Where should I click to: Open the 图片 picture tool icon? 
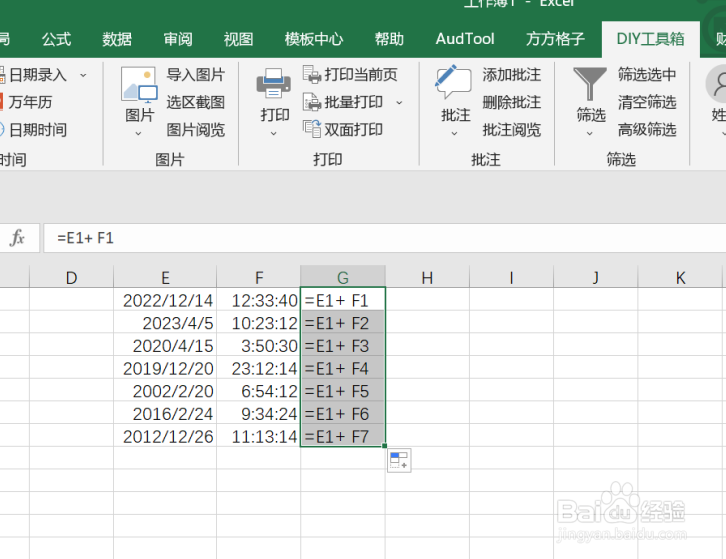pyautogui.click(x=139, y=84)
